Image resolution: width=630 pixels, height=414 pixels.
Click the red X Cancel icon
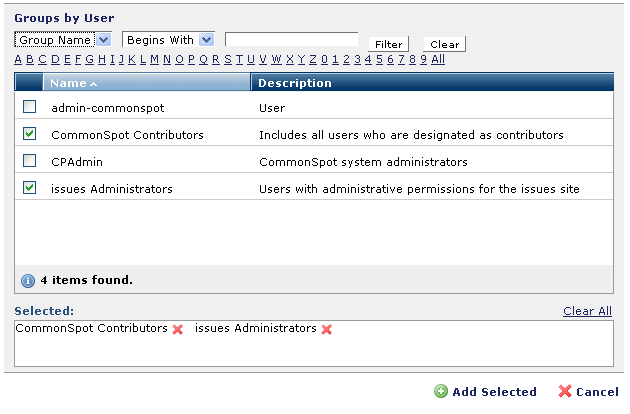click(x=565, y=392)
